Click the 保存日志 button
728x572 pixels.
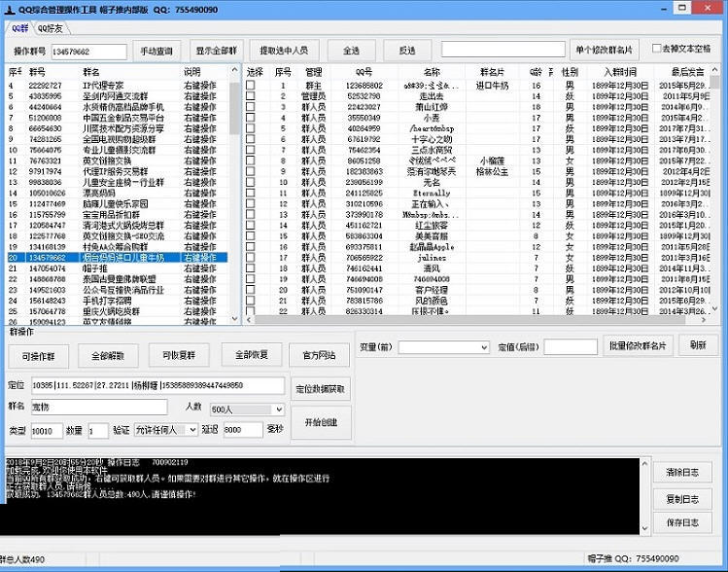point(682,522)
